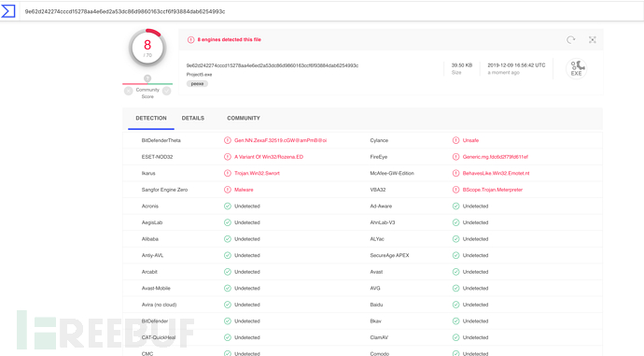Screen dimensions: 644x356
Task: Open the DETAILS tab
Action: point(193,118)
